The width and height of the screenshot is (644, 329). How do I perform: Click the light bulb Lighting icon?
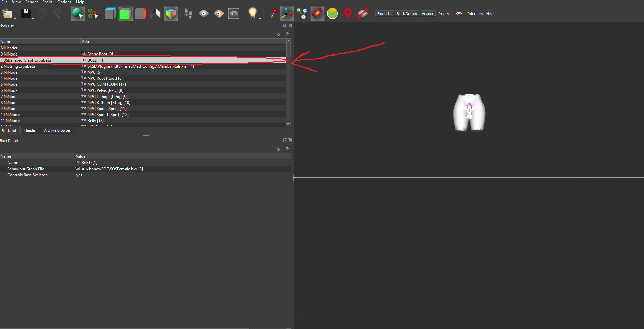pos(252,13)
